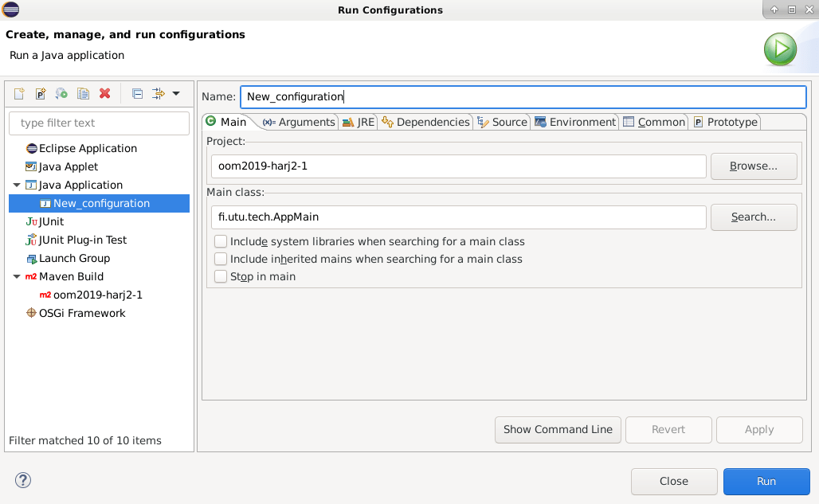Click the Java Applet tree icon
819x504 pixels.
click(x=31, y=166)
